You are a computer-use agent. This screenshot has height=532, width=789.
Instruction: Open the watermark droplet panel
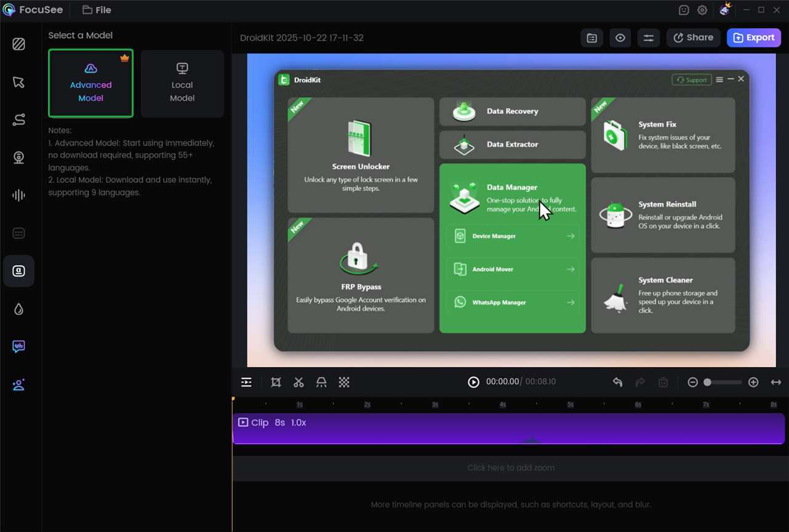pos(18,309)
